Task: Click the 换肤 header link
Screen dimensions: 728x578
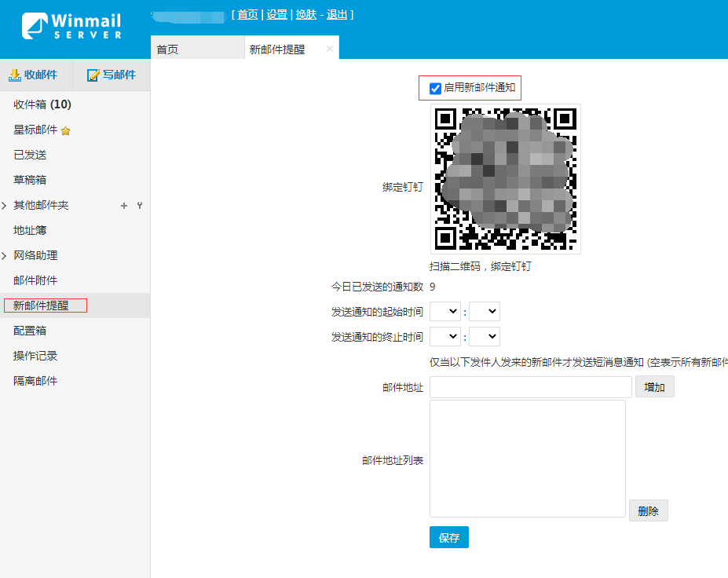Action: point(306,15)
